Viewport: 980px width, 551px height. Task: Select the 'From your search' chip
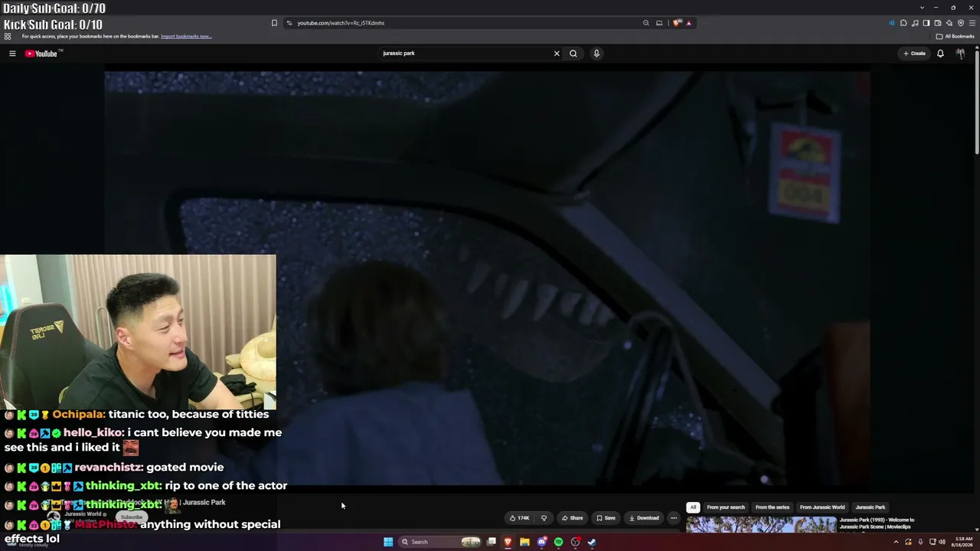pyautogui.click(x=726, y=507)
